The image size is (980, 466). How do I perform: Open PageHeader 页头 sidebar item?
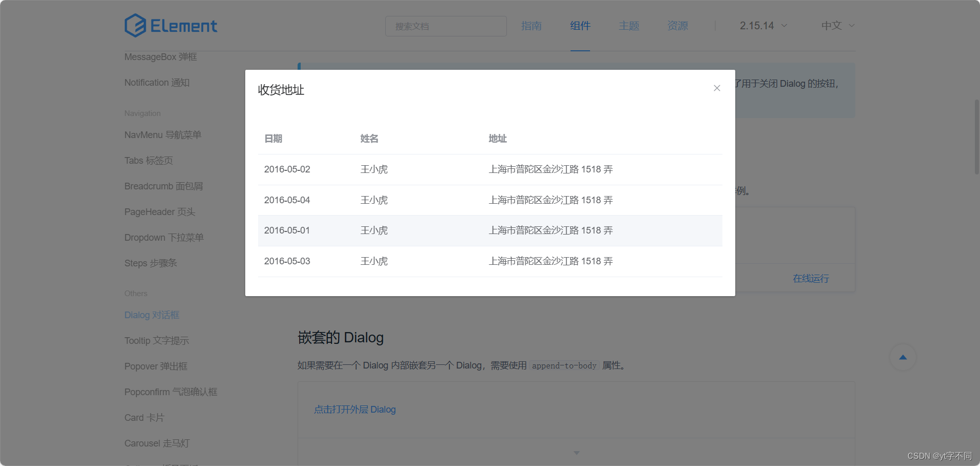(160, 212)
